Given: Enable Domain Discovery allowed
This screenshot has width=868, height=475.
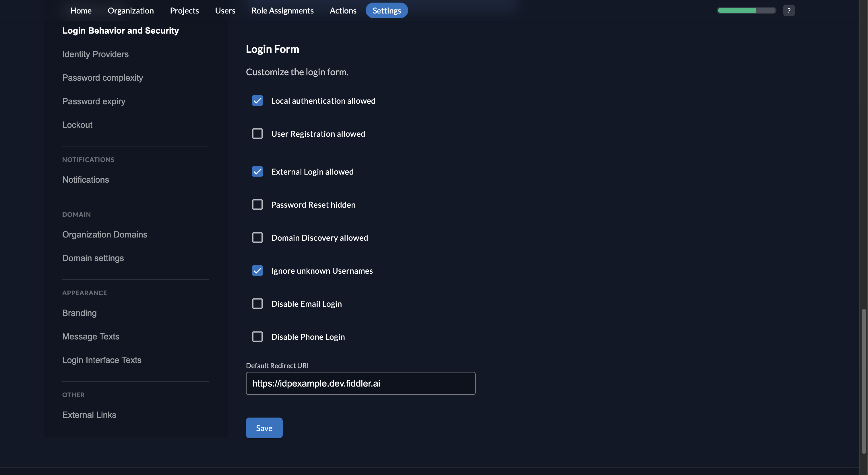Looking at the screenshot, I should (x=257, y=237).
